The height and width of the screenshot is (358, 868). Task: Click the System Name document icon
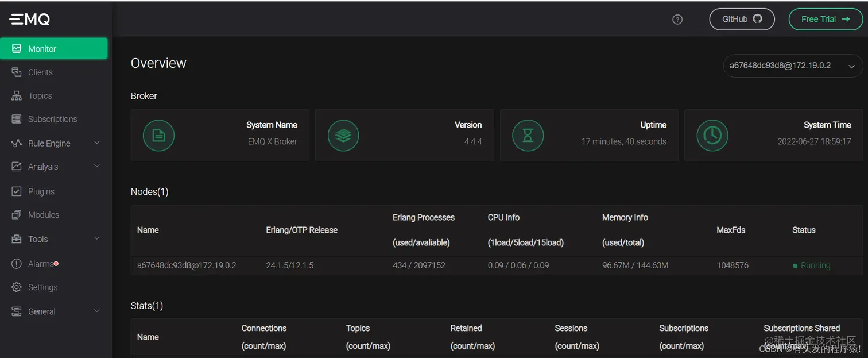158,136
